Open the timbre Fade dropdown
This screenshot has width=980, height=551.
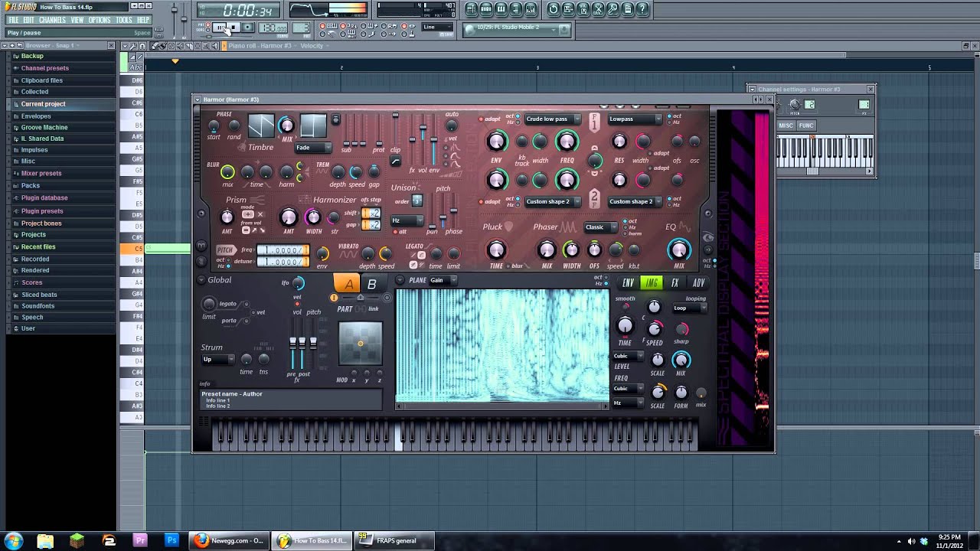pos(313,148)
